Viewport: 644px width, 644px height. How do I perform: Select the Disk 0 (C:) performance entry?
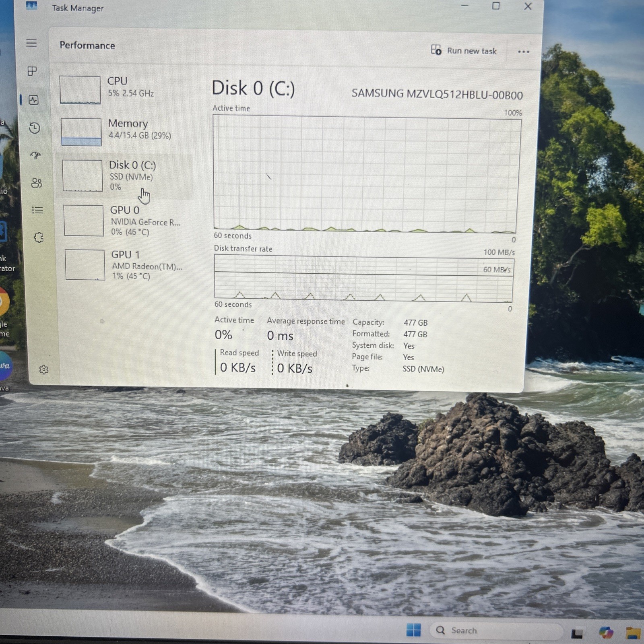point(126,176)
